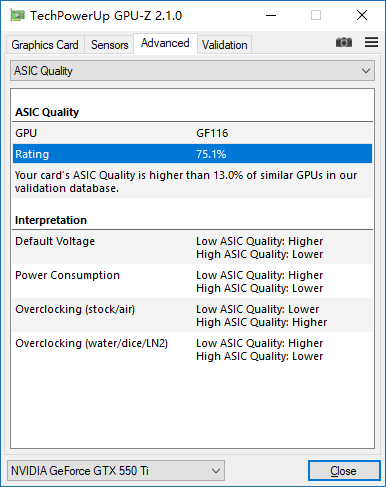Screen dimensions: 386x487
Task: Switch to the Graphics Card tab
Action: click(45, 45)
